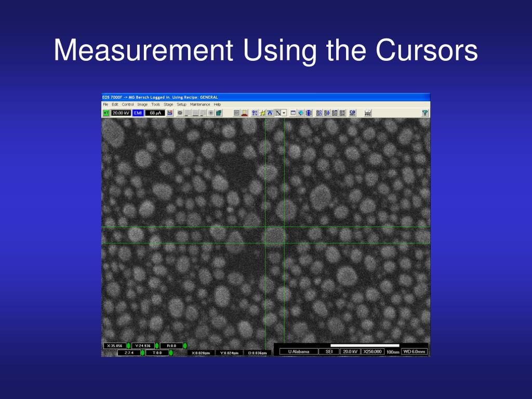The image size is (532, 399).
Task: Click the X250,000 magnification label
Action: pyautogui.click(x=373, y=352)
